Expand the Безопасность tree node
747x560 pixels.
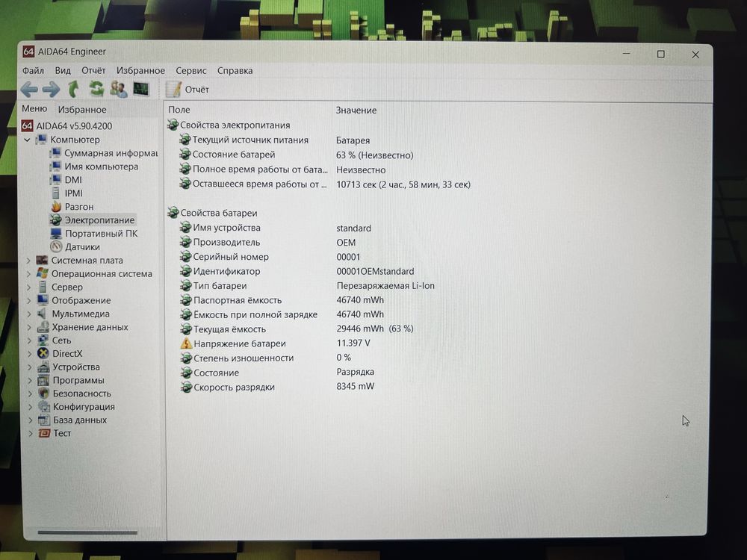pyautogui.click(x=30, y=393)
